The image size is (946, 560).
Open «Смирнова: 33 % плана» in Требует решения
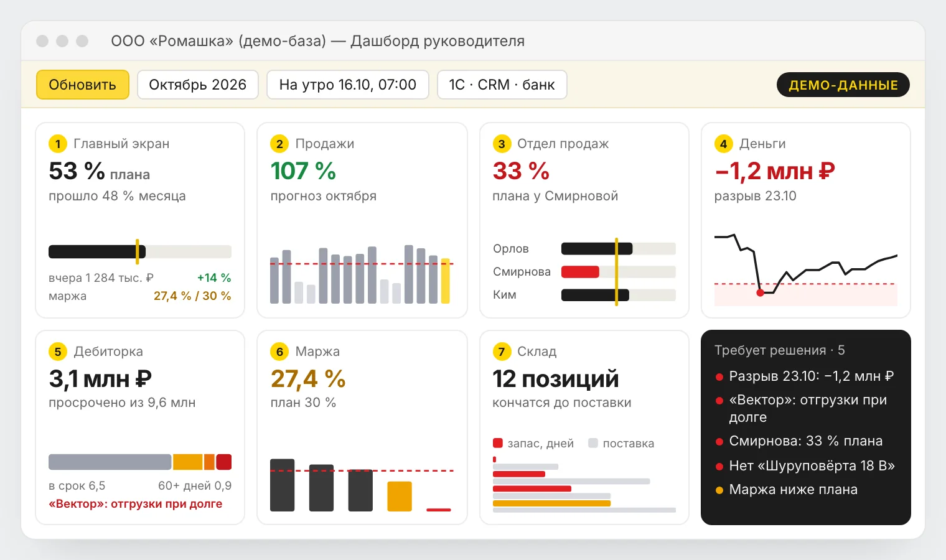[806, 441]
